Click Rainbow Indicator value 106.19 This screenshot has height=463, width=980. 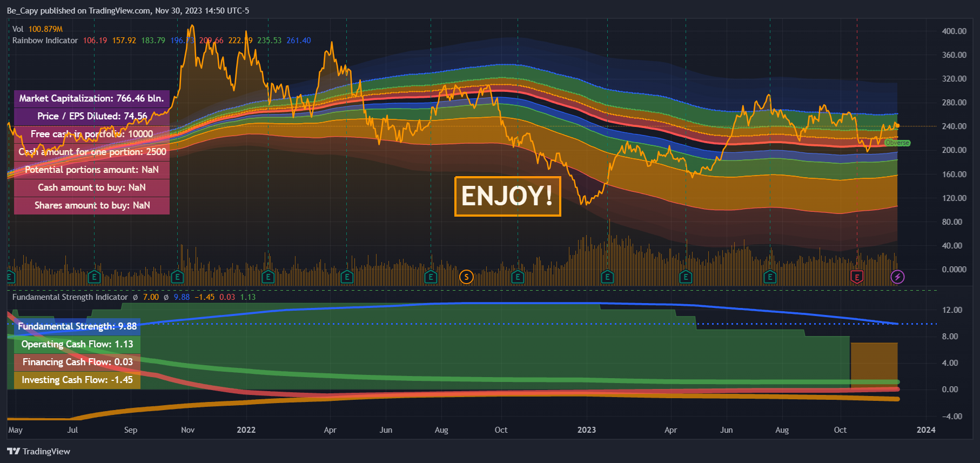(95, 41)
